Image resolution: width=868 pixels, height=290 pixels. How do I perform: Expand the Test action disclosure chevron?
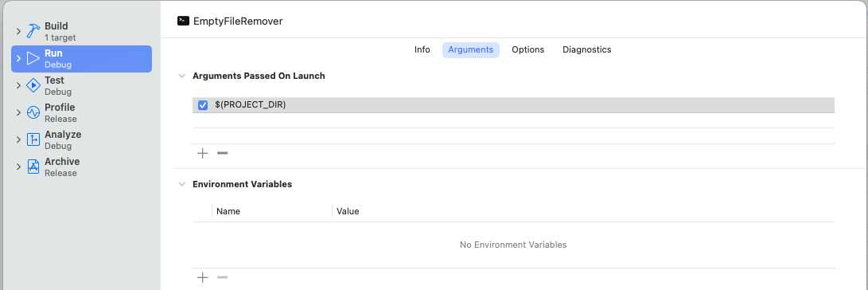point(18,85)
